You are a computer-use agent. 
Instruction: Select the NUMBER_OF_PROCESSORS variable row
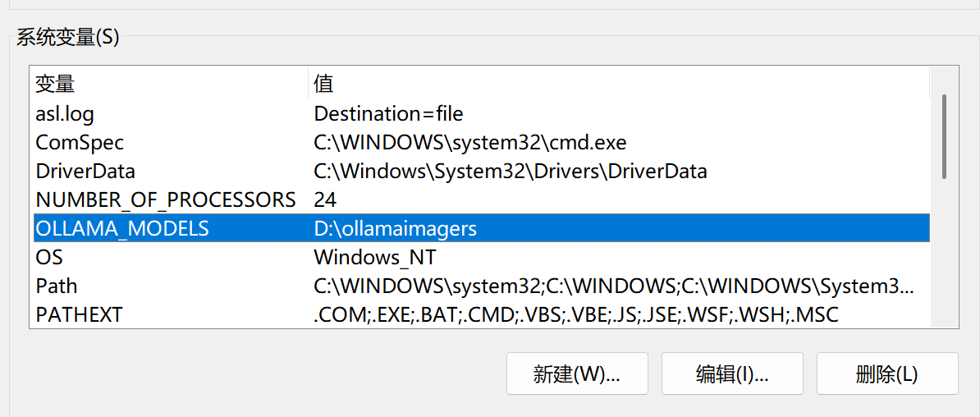click(x=481, y=200)
